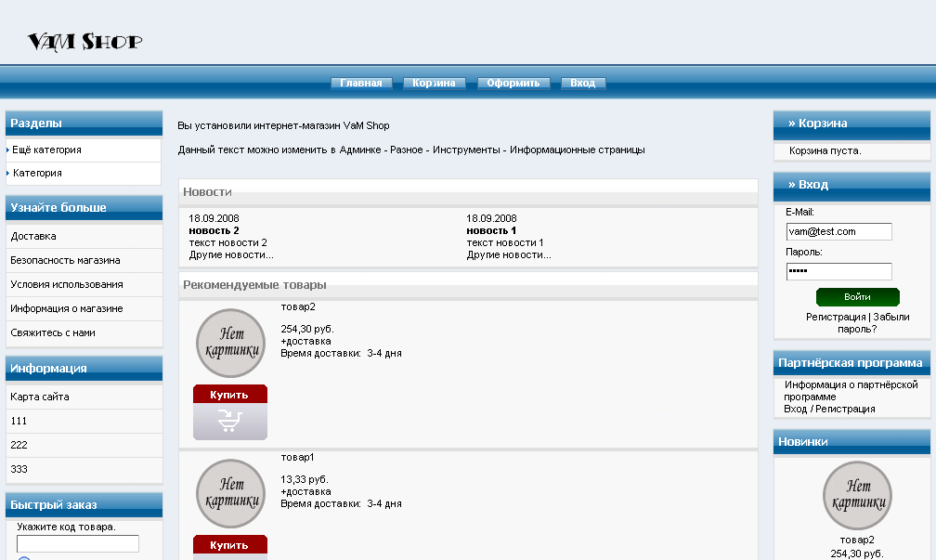Open the Вход top navigation item
The image size is (936, 560).
pyautogui.click(x=583, y=83)
